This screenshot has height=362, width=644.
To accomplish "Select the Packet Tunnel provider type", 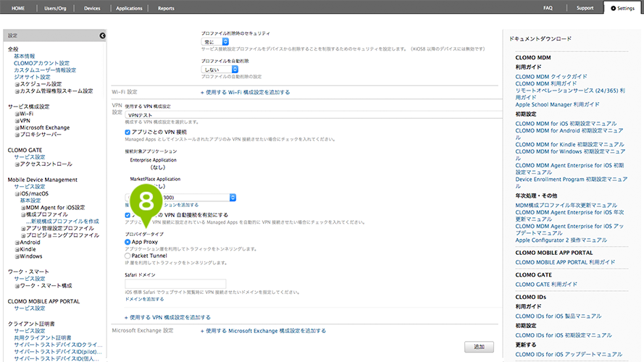I will click(x=127, y=256).
